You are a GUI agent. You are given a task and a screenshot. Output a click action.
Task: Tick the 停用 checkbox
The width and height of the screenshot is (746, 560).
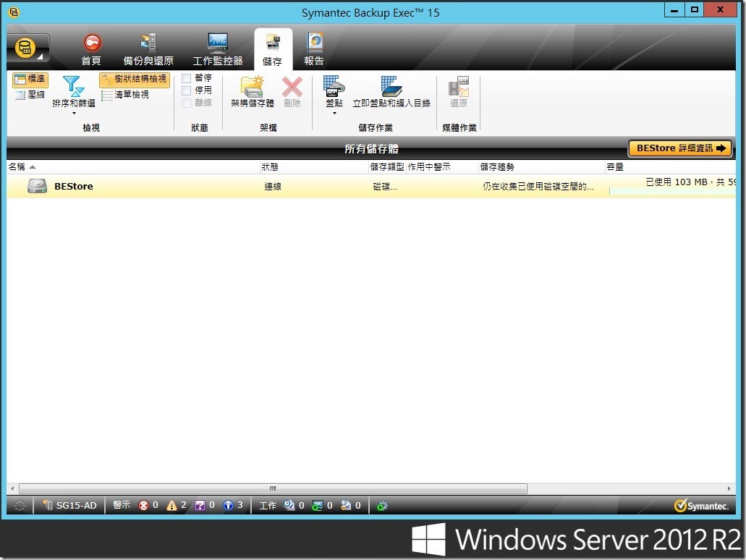coord(187,90)
